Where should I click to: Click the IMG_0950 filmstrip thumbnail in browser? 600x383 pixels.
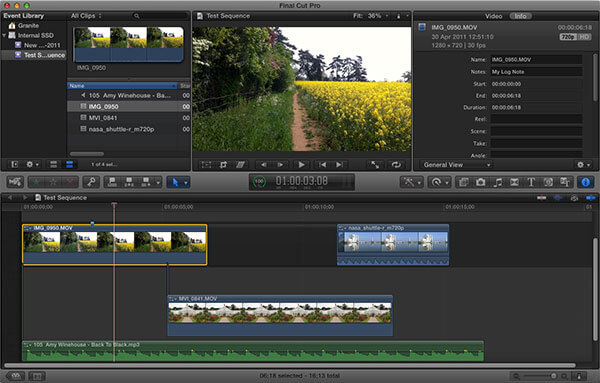pyautogui.click(x=128, y=44)
